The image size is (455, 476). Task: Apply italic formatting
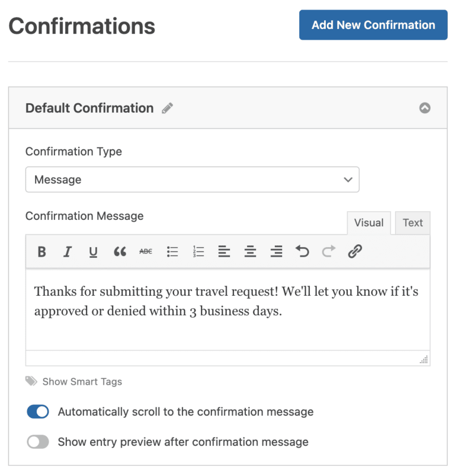[67, 251]
